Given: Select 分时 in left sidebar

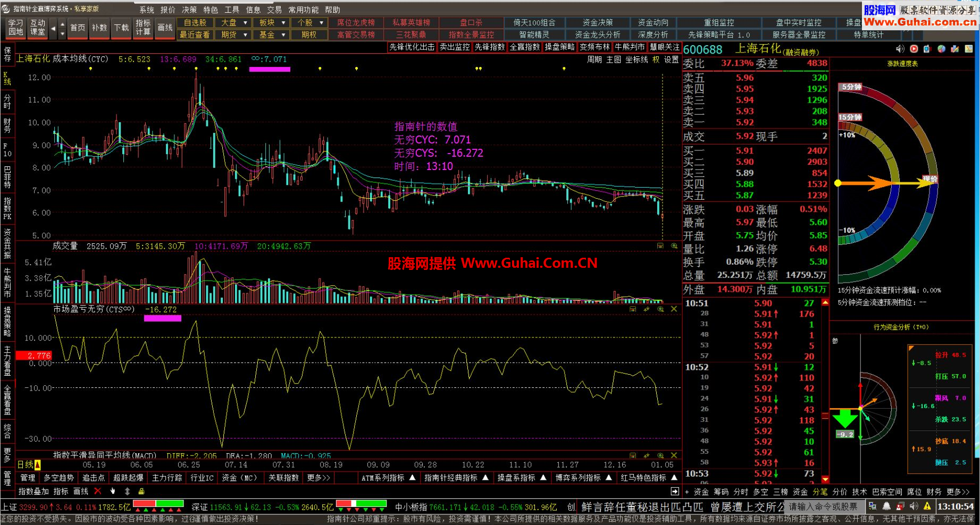Looking at the screenshot, I should pyautogui.click(x=7, y=101).
